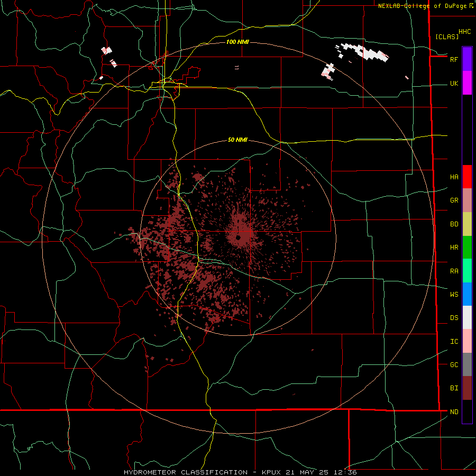Click the [CLAS] label

447,36
